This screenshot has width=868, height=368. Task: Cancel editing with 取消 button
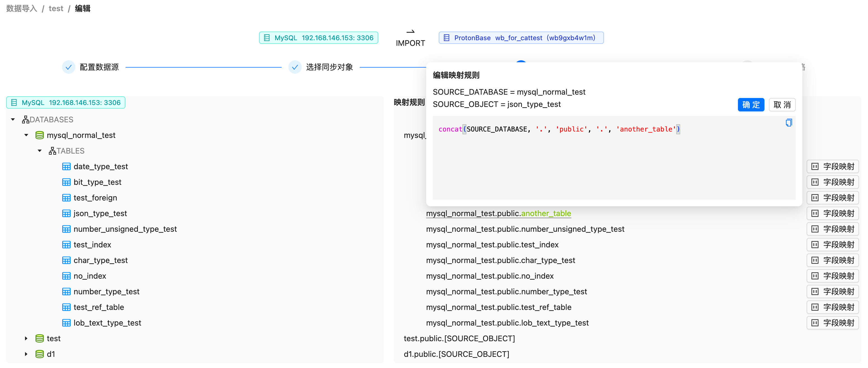pyautogui.click(x=782, y=105)
